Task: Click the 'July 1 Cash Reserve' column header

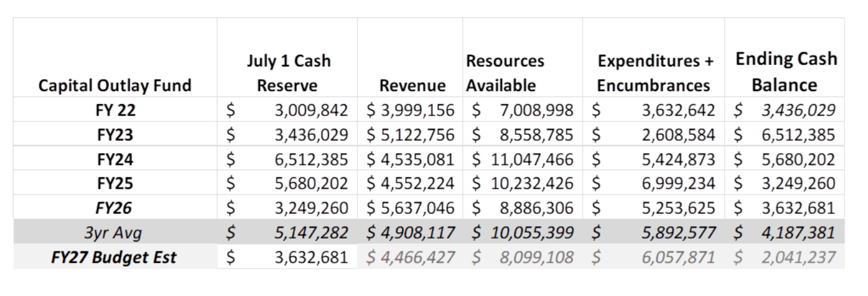Action: [x=289, y=73]
